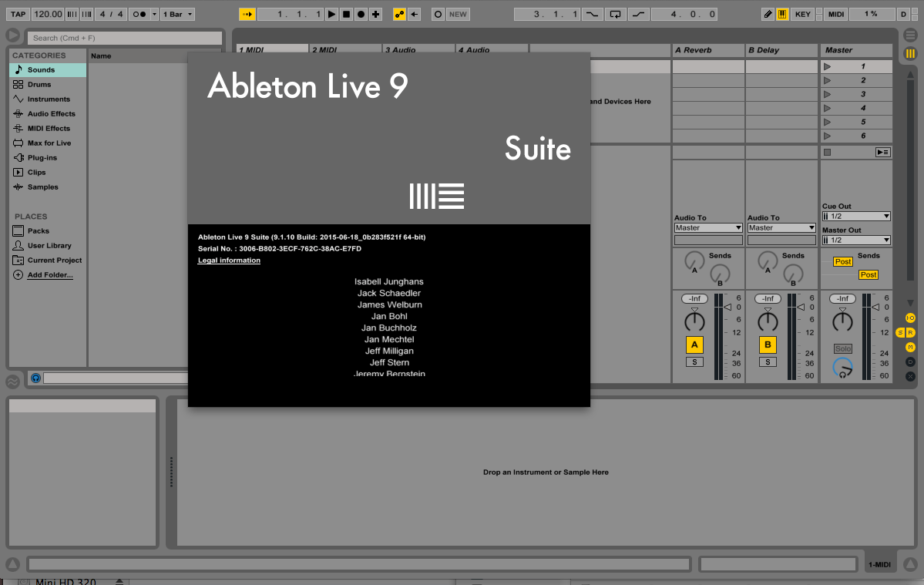Toggle the I-O section visibility button
Image resolution: width=924 pixels, height=585 pixels.
pyautogui.click(x=910, y=318)
